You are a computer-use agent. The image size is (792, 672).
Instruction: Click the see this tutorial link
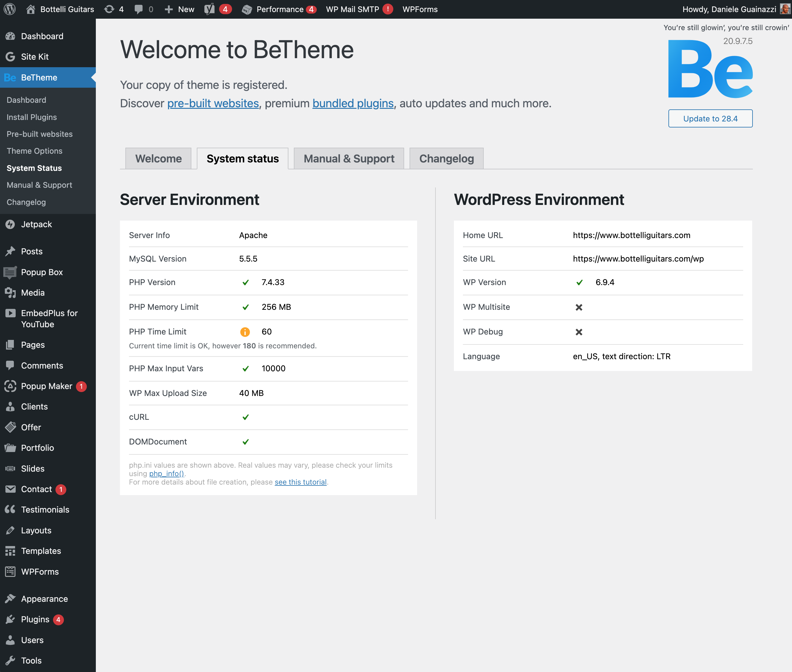tap(300, 482)
